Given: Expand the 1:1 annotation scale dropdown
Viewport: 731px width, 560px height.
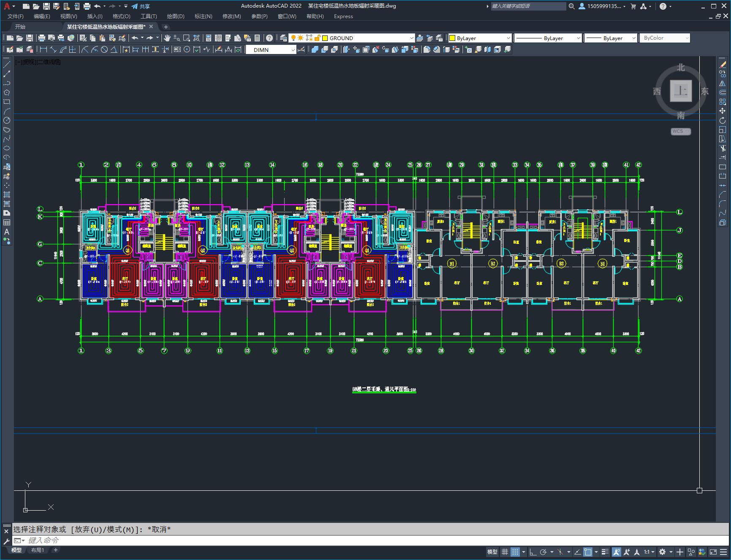Looking at the screenshot, I should pyautogui.click(x=649, y=552).
